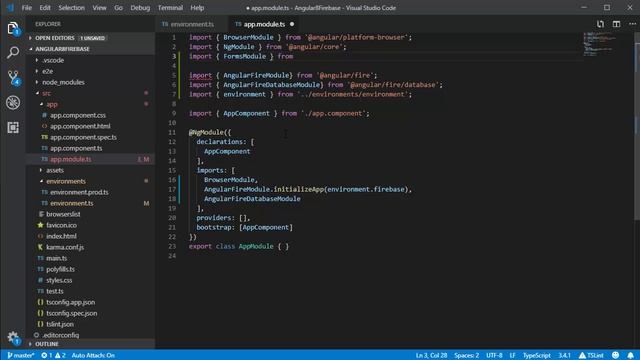Viewport: 640px width, 360px height.
Task: Open the Source Control view icon
Action: tap(13, 78)
